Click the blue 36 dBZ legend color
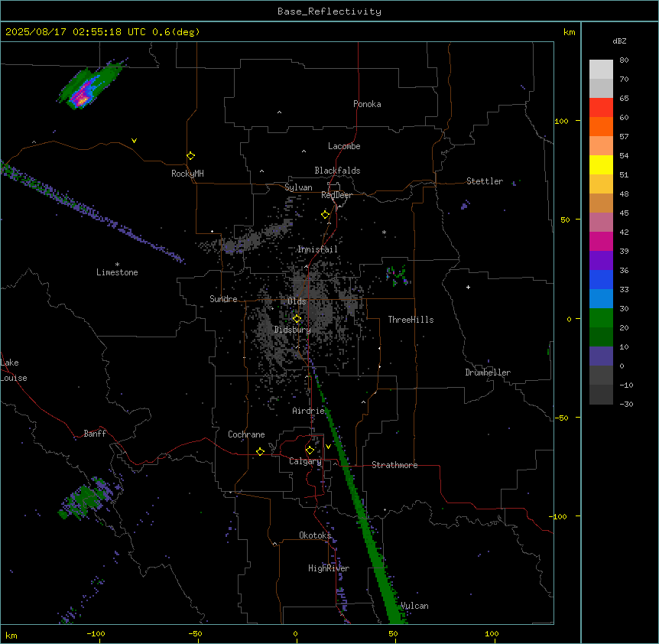The height and width of the screenshot is (644, 659). click(x=601, y=279)
